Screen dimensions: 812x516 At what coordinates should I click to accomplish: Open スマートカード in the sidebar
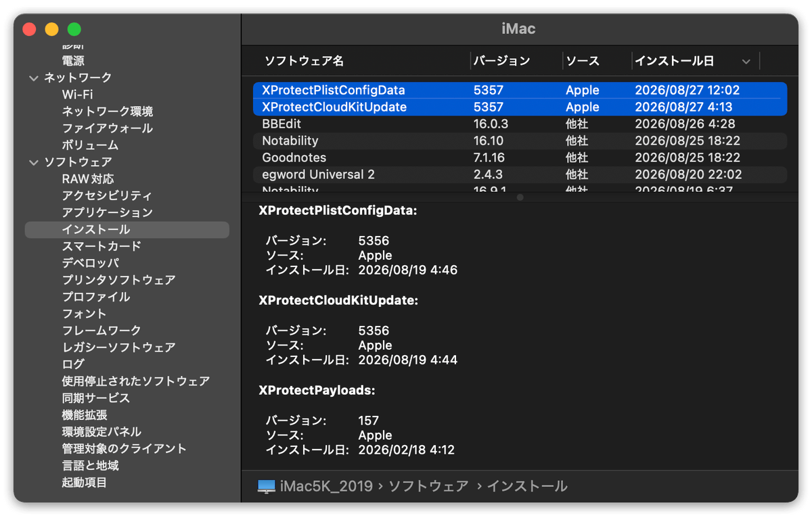[x=101, y=247]
